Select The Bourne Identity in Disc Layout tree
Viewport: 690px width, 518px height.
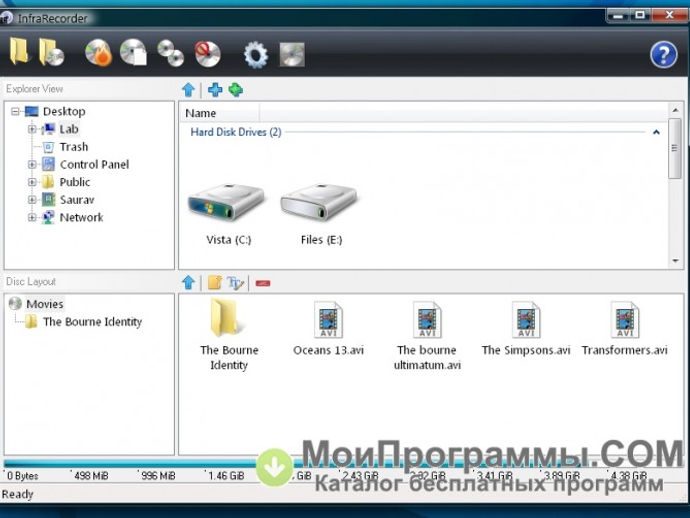tap(92, 322)
